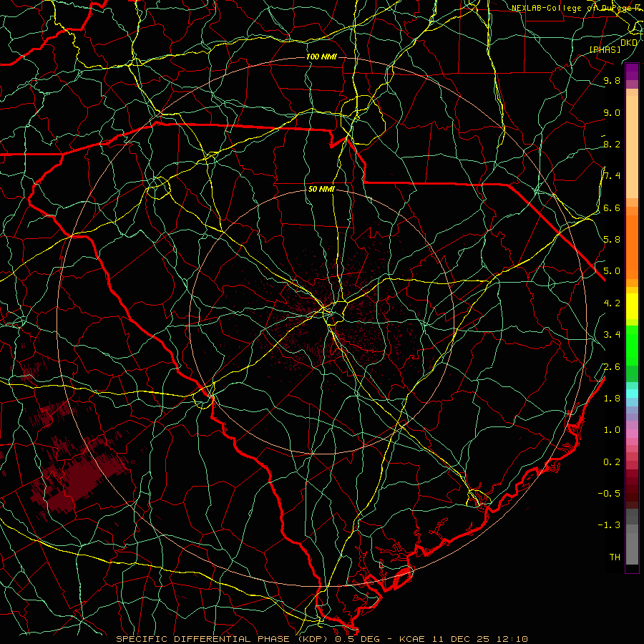Screen dimensions: 644x644
Task: Click the -0.5 scale value
Action: coord(609,494)
